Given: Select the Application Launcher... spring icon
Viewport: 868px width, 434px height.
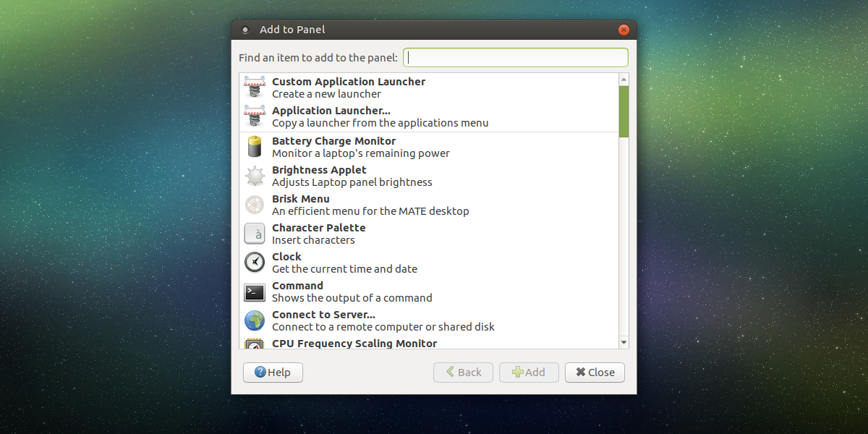Looking at the screenshot, I should (x=255, y=116).
